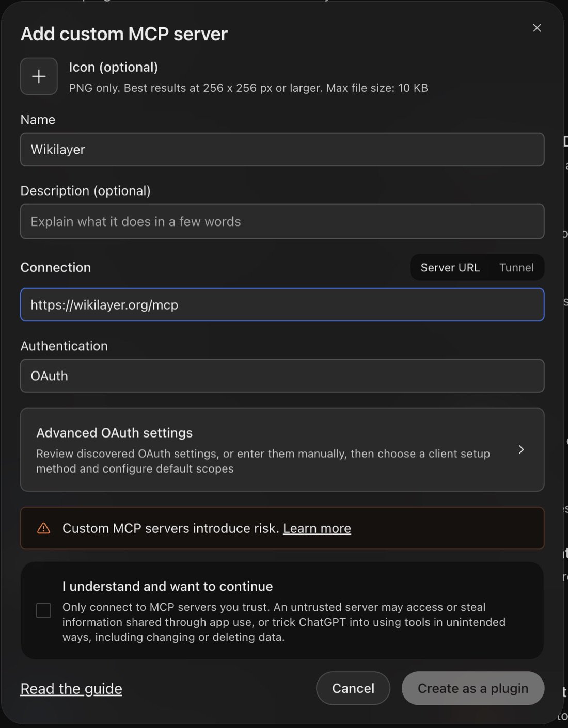Close the Add custom MCP server dialog
The height and width of the screenshot is (728, 568).
pos(537,28)
